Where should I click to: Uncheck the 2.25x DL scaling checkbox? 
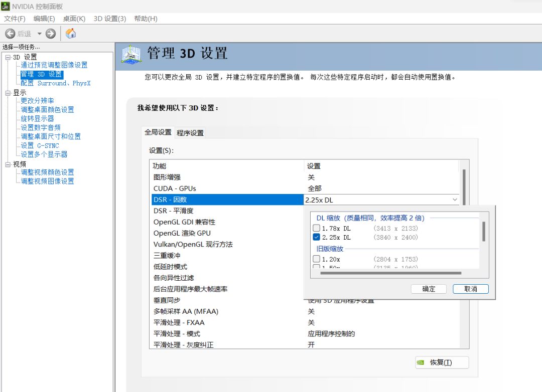click(x=316, y=237)
